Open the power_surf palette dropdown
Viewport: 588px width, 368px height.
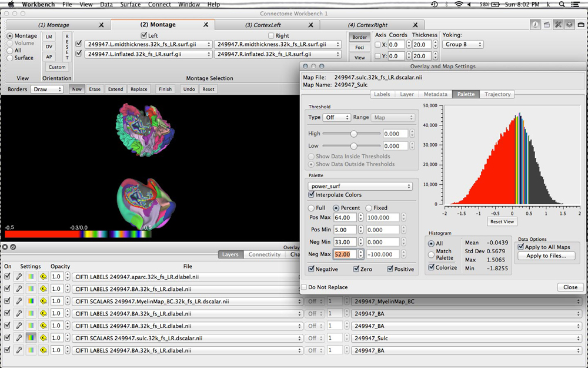360,186
